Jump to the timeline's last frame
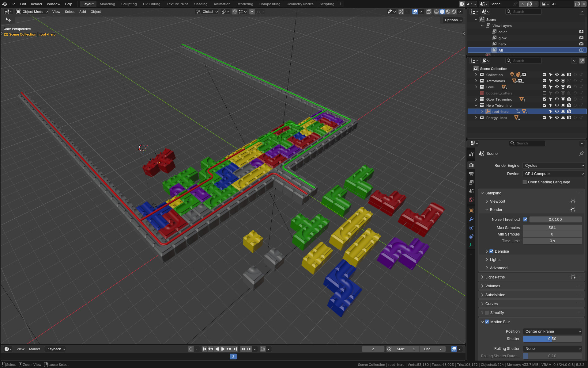Screen dimensions: 588x368 coord(235,349)
